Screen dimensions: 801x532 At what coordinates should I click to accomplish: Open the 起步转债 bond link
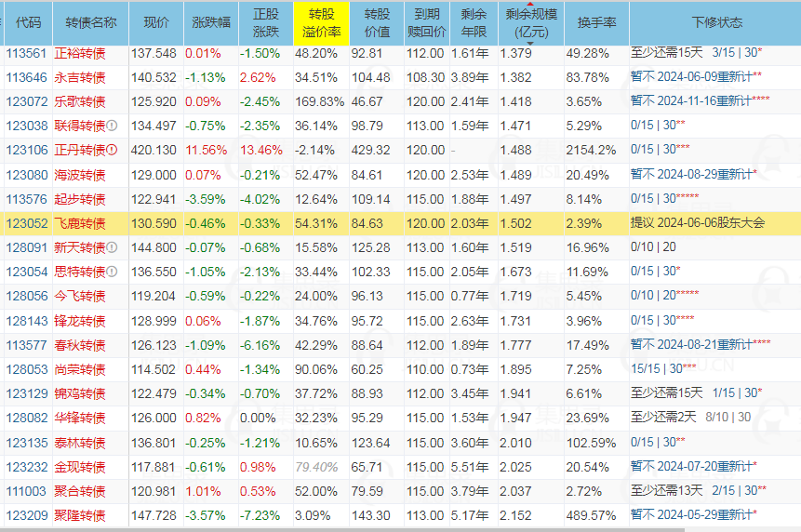(80, 199)
